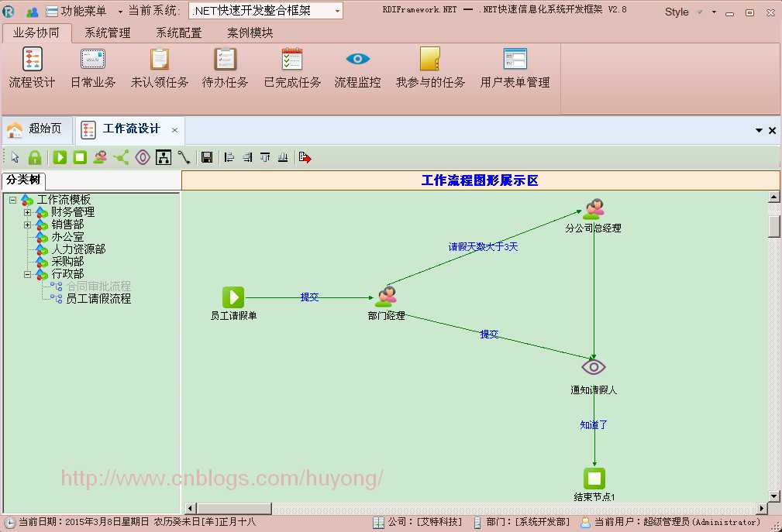The width and height of the screenshot is (782, 532).
Task: Click the clock icon in status bar
Action: click(9, 523)
